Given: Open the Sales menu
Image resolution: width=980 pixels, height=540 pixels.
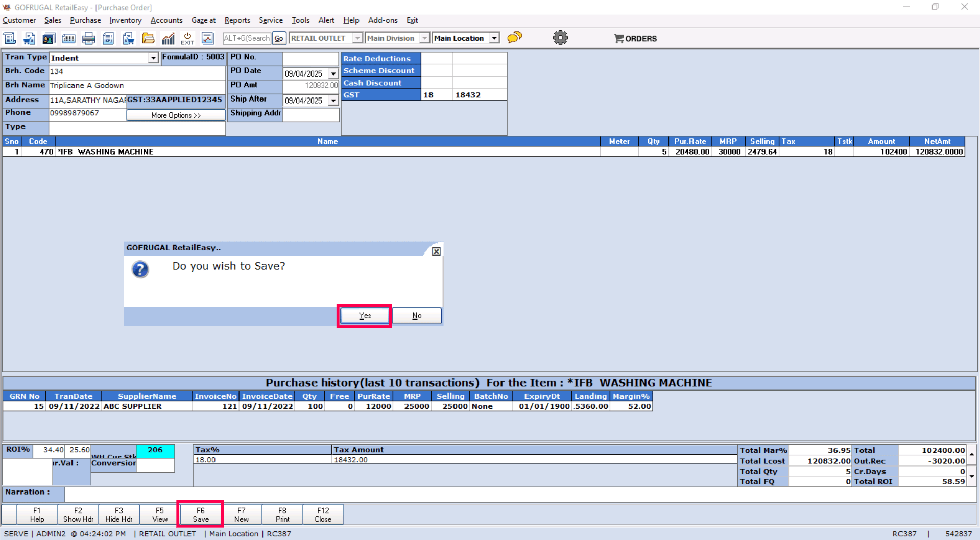Looking at the screenshot, I should tap(53, 20).
